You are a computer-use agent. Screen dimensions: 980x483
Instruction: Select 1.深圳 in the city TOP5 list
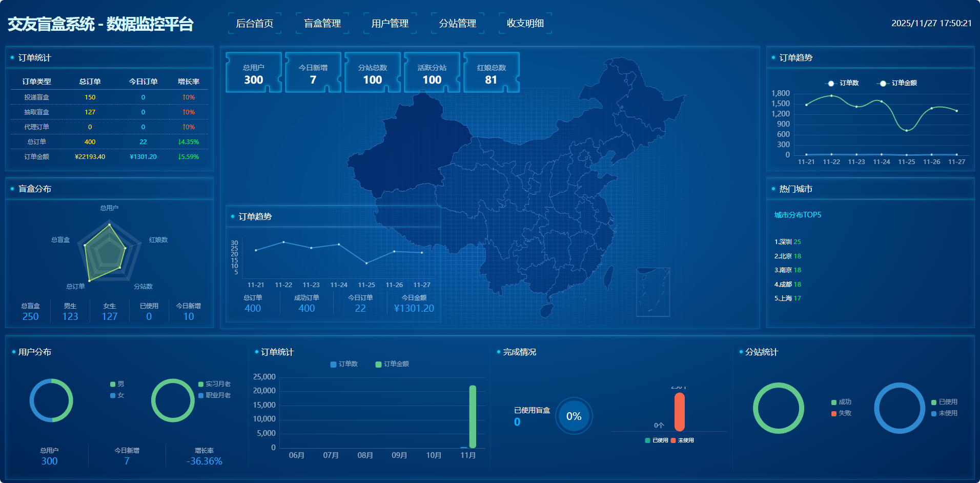click(x=787, y=242)
